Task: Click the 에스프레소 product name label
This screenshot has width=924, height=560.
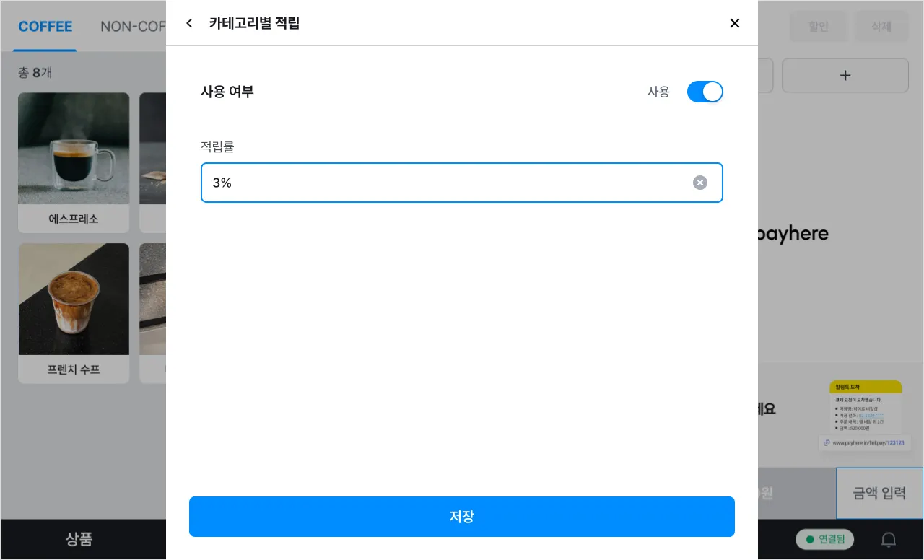Action: 74,219
